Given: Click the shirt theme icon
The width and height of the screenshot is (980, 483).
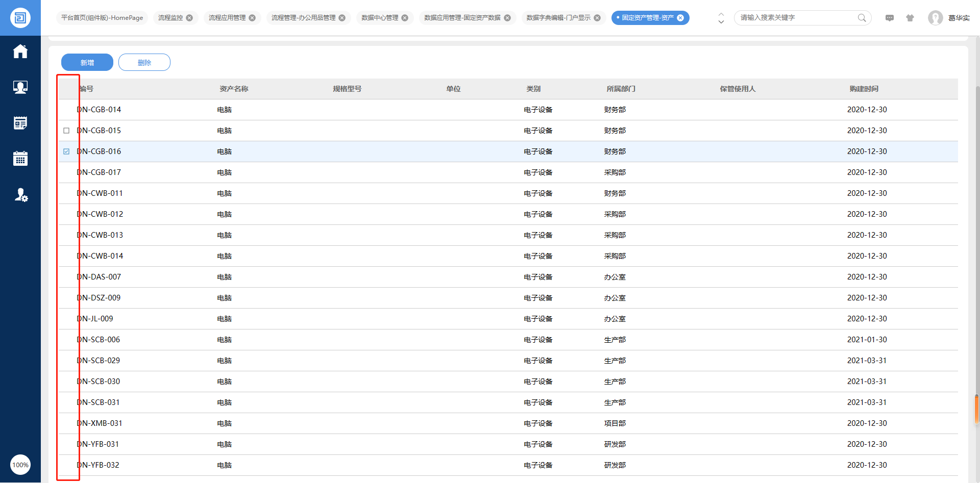Looking at the screenshot, I should [910, 18].
